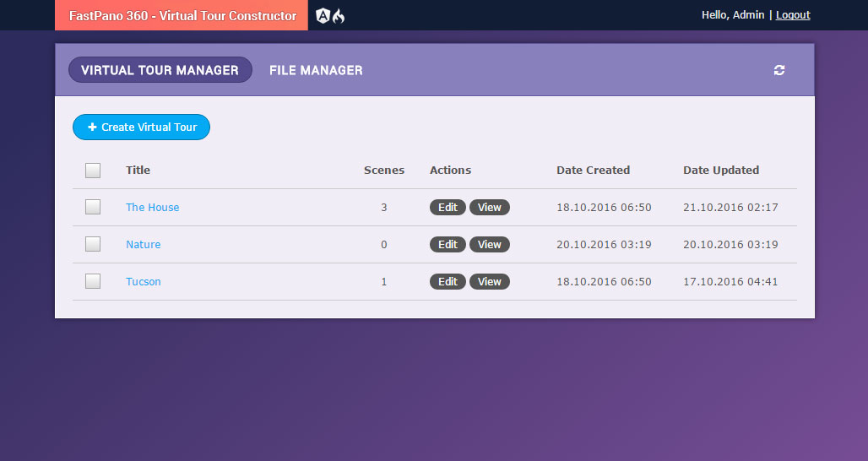The image size is (868, 461).
Task: Log out using the Logout link
Action: pos(793,15)
